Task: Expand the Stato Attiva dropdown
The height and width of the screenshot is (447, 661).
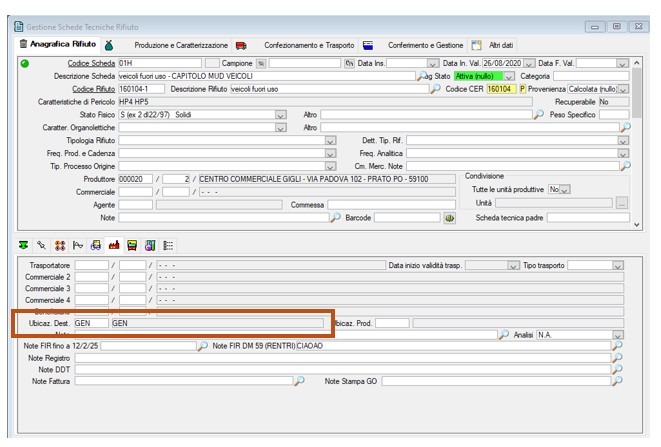Action: (509, 76)
